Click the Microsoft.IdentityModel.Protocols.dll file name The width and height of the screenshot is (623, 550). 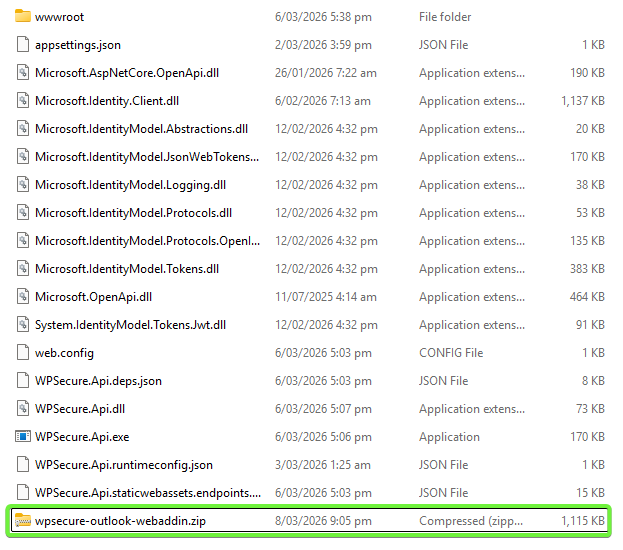point(133,213)
